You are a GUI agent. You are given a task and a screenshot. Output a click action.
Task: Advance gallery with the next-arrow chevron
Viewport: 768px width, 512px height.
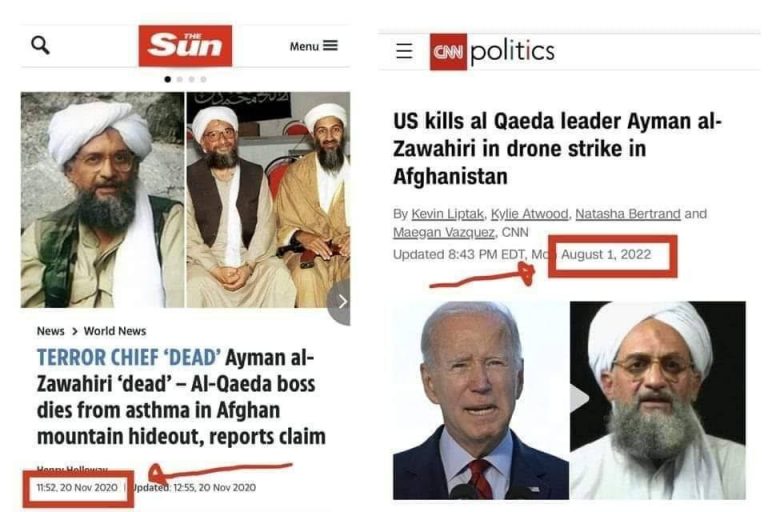pyautogui.click(x=342, y=302)
